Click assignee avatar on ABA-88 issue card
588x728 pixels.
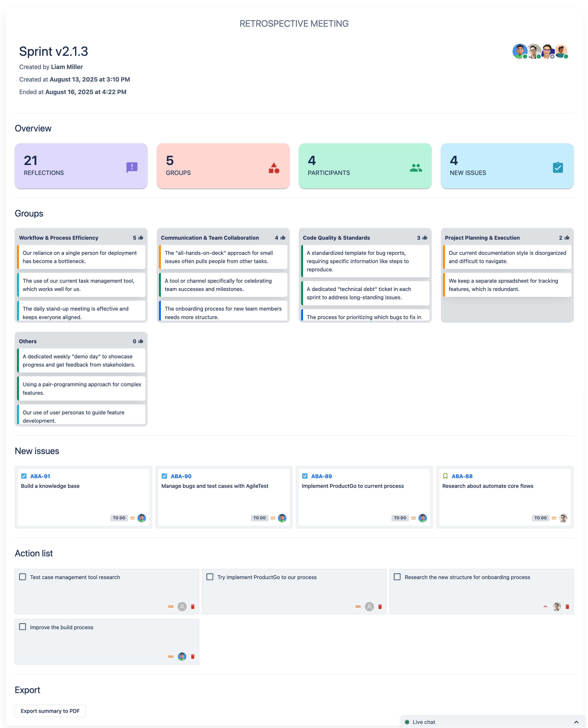click(x=563, y=518)
